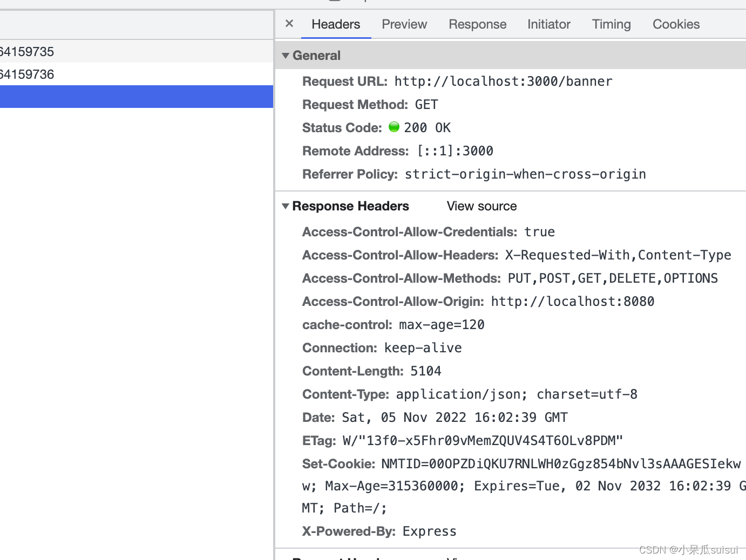Click the Access-Control-Allow-Origin label
The width and height of the screenshot is (746, 560).
click(x=393, y=302)
